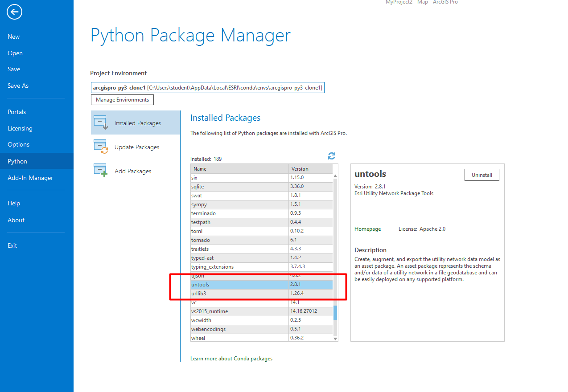Click the package list scrollbar thumb
This screenshot has height=392, width=568.
click(335, 313)
